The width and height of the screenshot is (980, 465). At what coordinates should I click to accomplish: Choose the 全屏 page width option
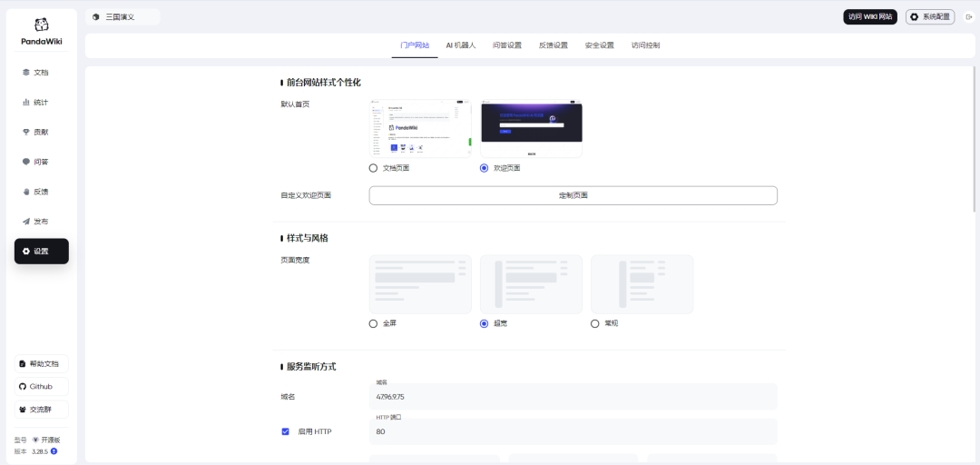374,323
